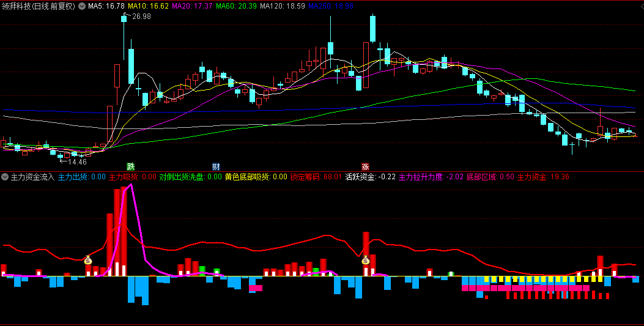644x326 pixels.
Task: Select the 底部区域: 0.50 readout
Action: [490, 177]
